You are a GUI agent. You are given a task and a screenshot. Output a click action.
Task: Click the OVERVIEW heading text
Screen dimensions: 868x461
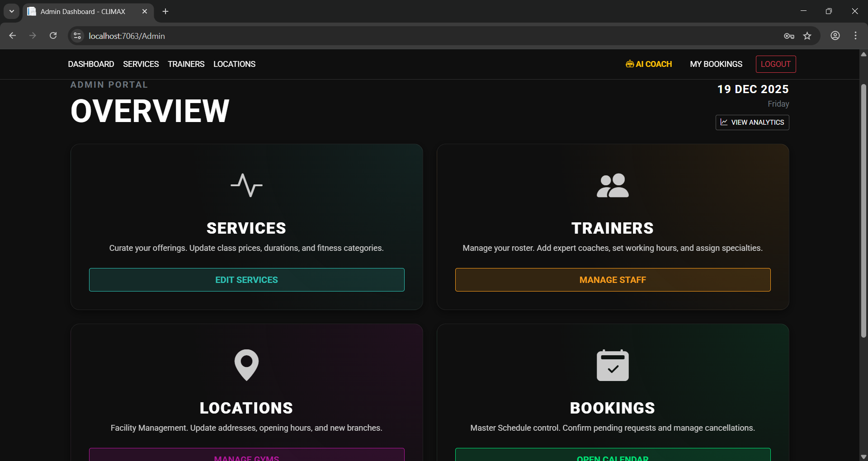pyautogui.click(x=150, y=111)
